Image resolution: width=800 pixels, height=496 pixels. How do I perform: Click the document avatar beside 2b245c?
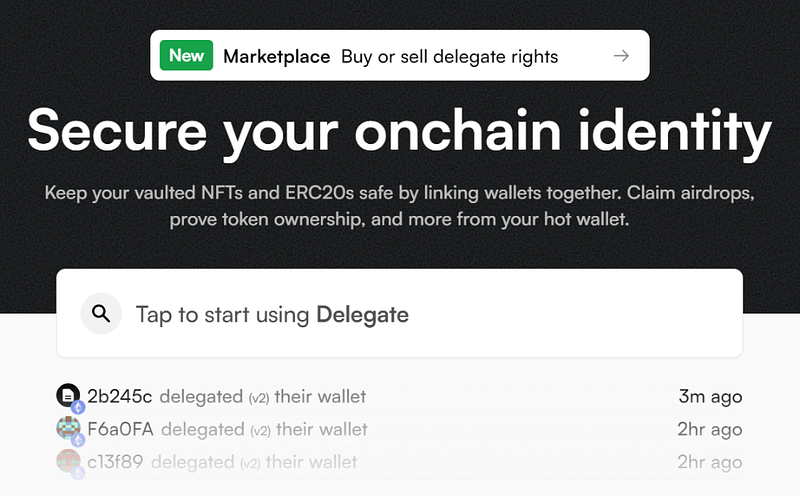68,395
